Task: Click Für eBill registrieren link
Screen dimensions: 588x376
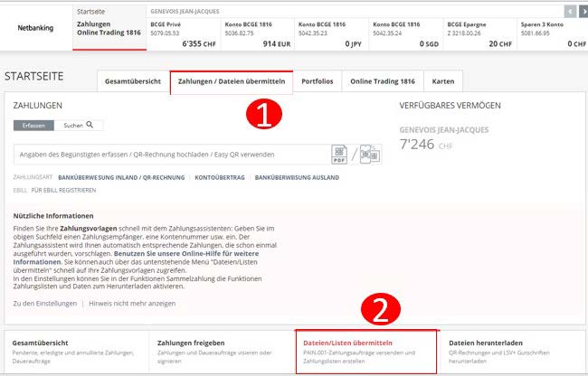Action: coord(63,191)
